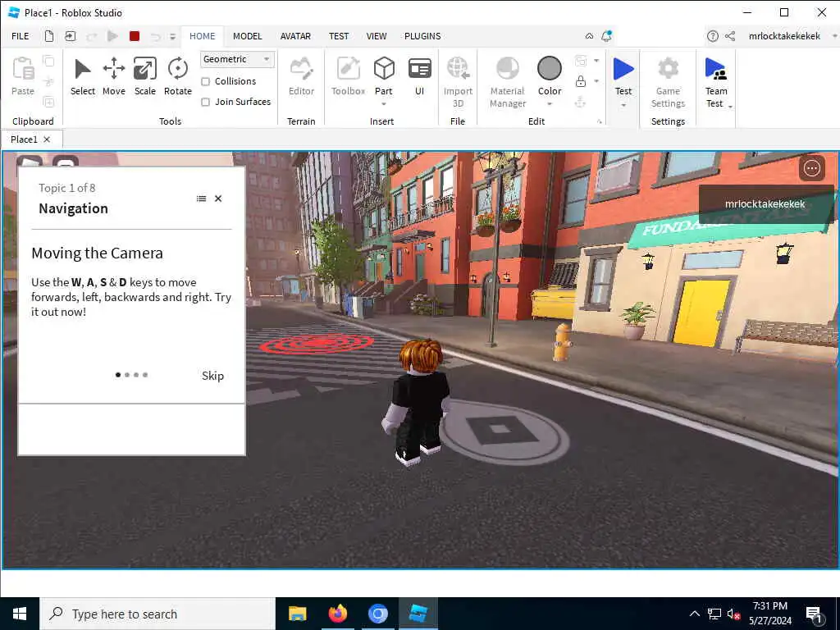Click the group icon above the lock

coord(580,61)
